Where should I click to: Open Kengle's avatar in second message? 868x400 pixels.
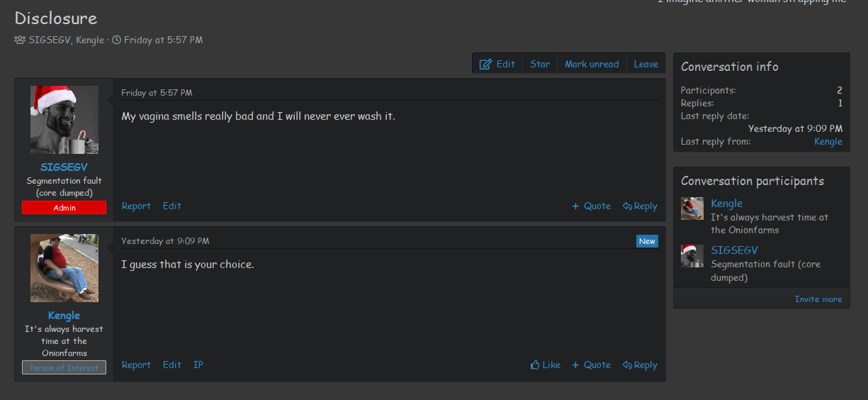[x=64, y=268]
